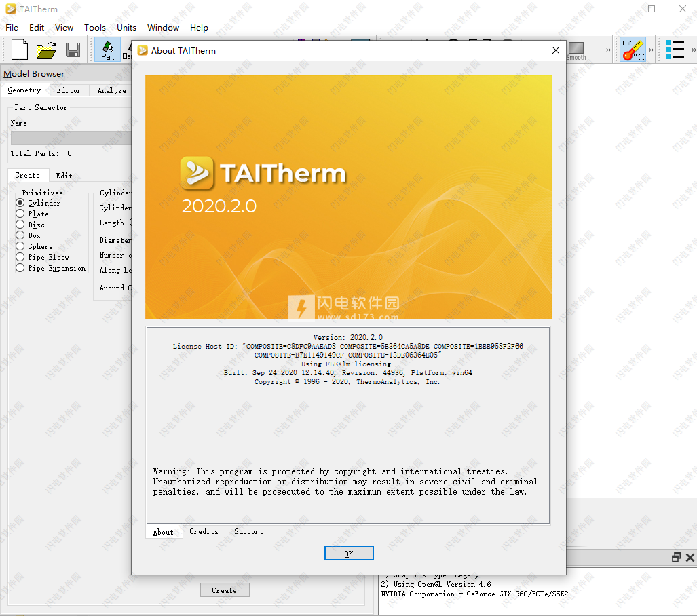
Task: Open the Help menu
Action: 199,28
